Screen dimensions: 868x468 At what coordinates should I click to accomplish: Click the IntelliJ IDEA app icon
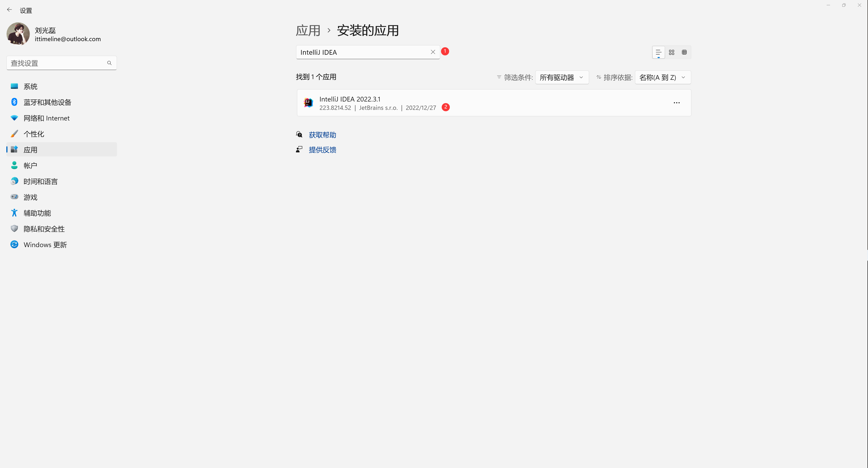coord(308,102)
